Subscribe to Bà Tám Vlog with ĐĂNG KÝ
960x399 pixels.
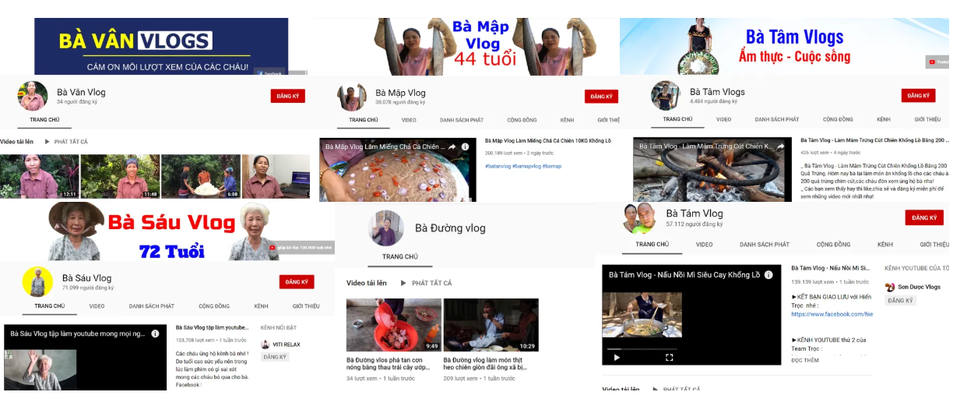pyautogui.click(x=924, y=218)
